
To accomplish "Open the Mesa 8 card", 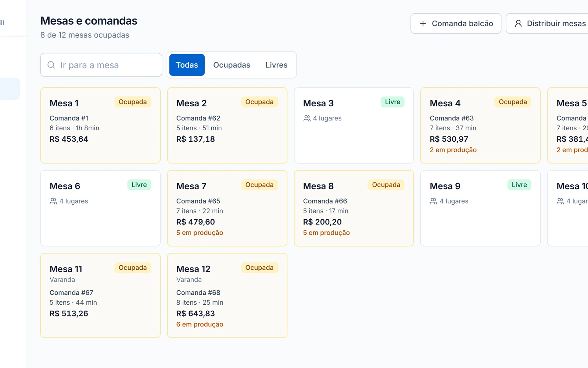I will [x=354, y=208].
